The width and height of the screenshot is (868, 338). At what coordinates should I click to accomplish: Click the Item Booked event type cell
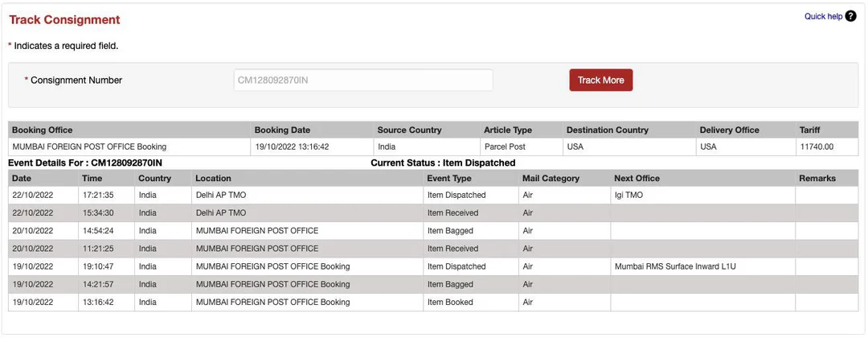(x=450, y=303)
